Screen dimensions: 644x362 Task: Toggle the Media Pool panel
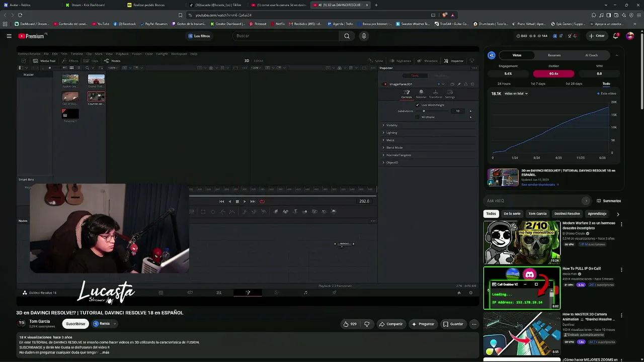pyautogui.click(x=44, y=61)
